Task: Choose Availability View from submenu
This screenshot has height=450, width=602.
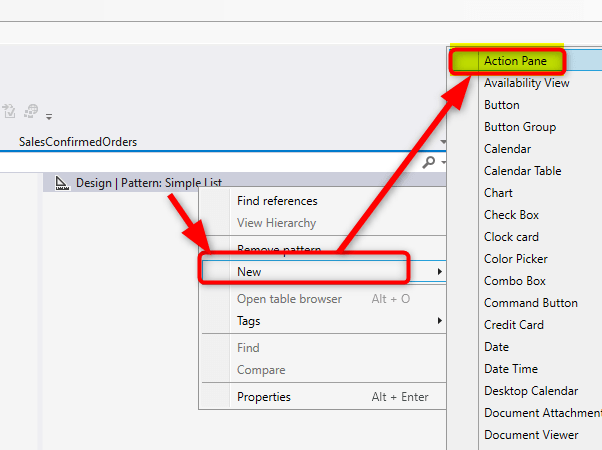Action: tap(526, 83)
